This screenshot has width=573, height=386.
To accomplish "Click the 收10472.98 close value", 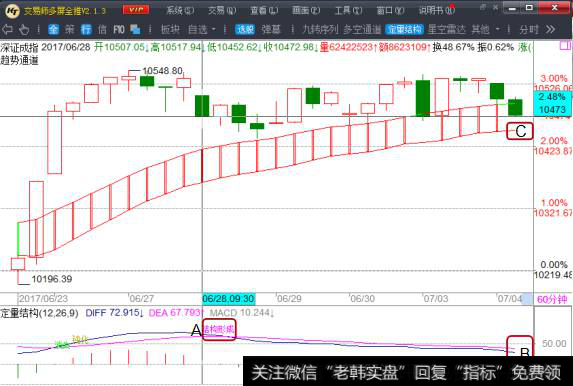I will pos(291,47).
